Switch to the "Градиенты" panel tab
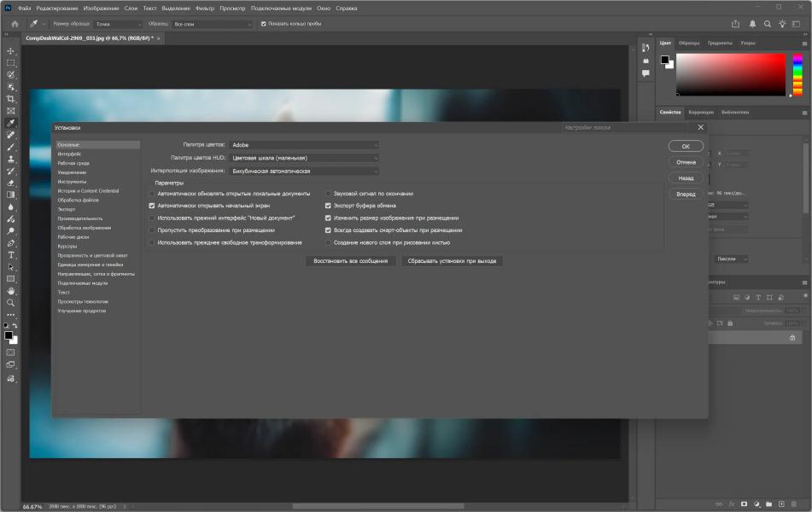This screenshot has height=512, width=812. click(719, 43)
